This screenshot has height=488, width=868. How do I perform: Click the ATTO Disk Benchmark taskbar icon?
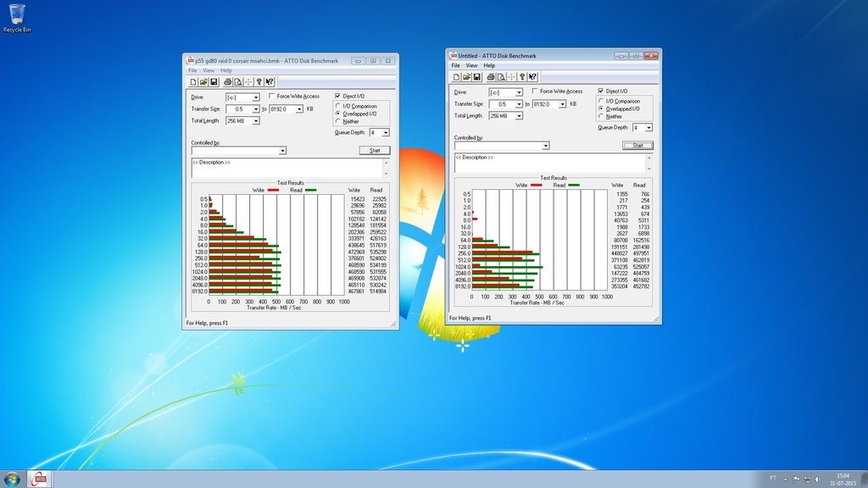tap(40, 480)
